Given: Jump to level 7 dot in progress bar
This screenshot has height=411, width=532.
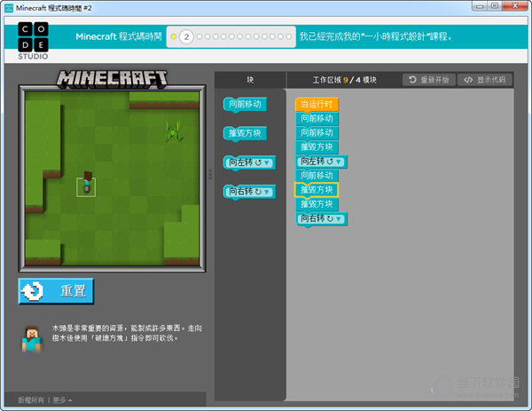Looking at the screenshot, I should tap(231, 36).
